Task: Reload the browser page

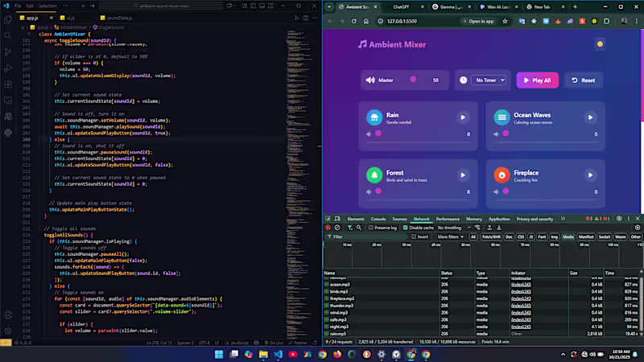Action: click(x=353, y=22)
